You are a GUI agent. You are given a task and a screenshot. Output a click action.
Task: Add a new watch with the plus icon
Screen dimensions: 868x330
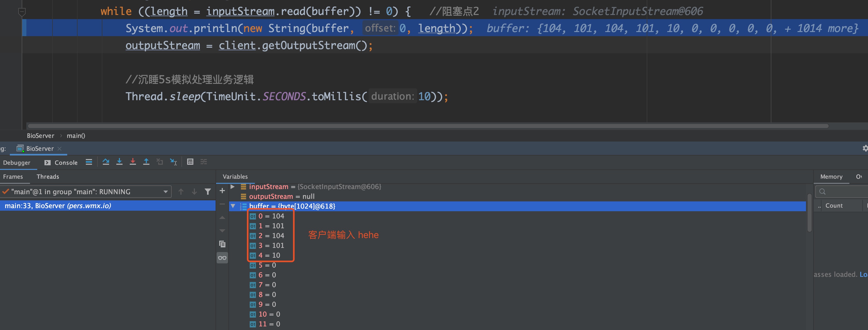[222, 191]
